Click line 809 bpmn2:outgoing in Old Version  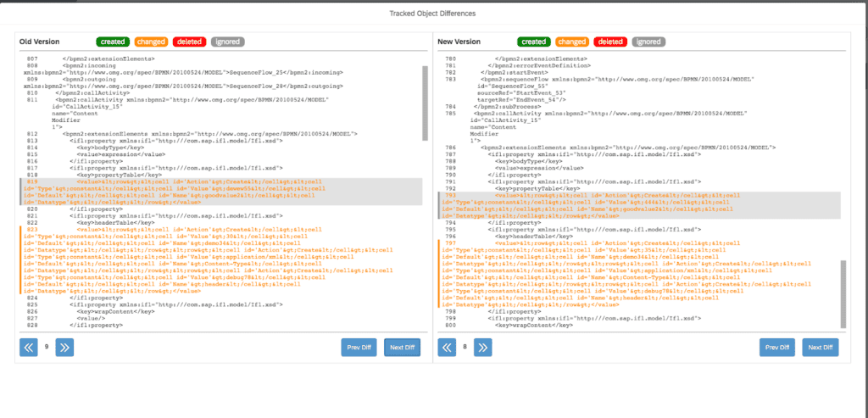pos(183,82)
